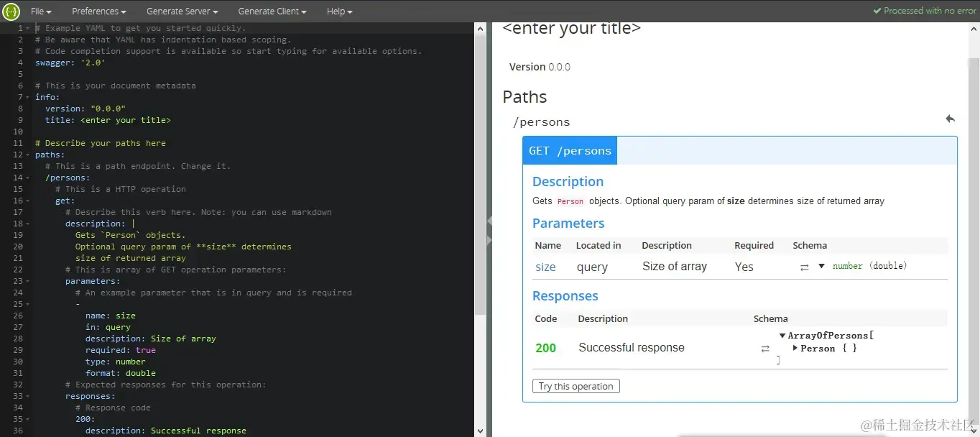Image resolution: width=980 pixels, height=437 pixels.
Task: Click the green check status icon
Action: (877, 11)
